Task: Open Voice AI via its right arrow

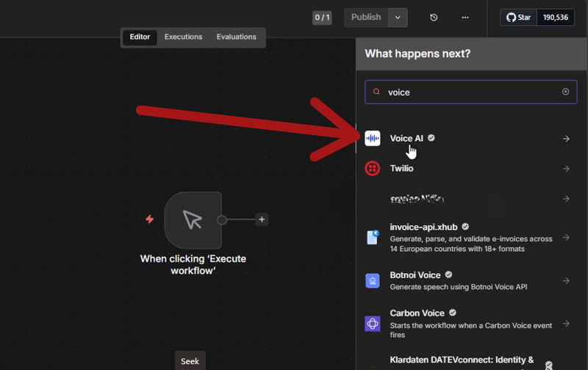Action: click(x=566, y=139)
